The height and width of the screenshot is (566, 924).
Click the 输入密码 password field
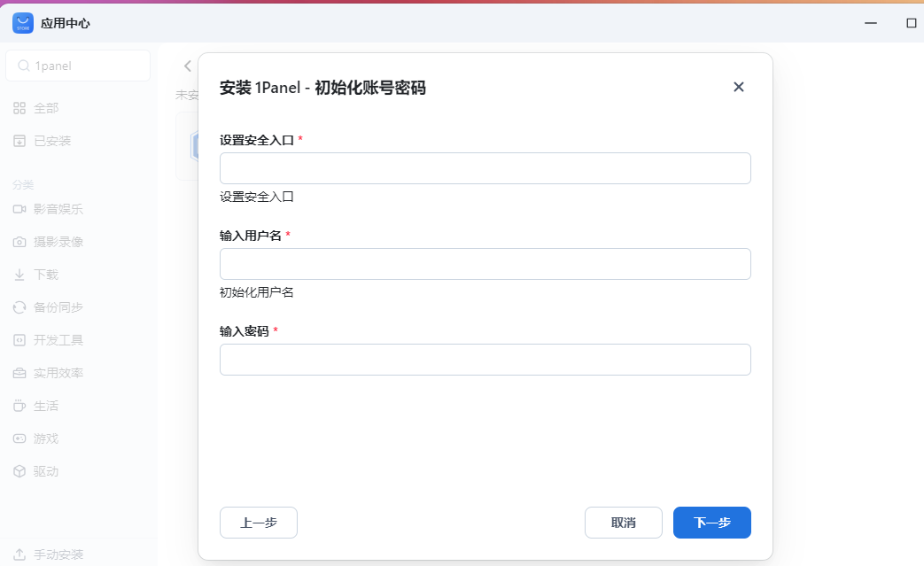[485, 360]
